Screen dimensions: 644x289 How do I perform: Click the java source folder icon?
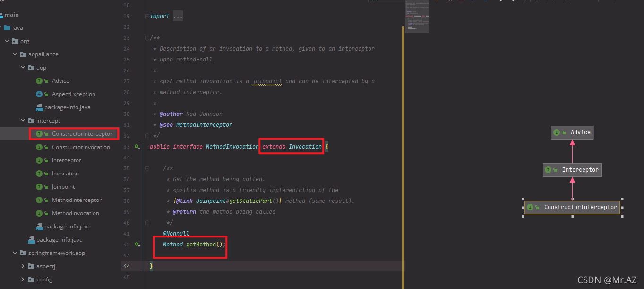[7, 28]
